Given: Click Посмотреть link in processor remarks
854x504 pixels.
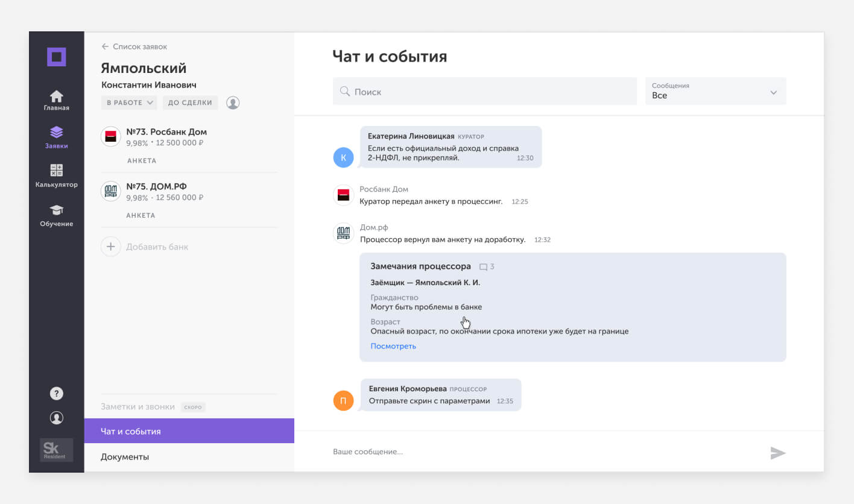Looking at the screenshot, I should coord(393,346).
